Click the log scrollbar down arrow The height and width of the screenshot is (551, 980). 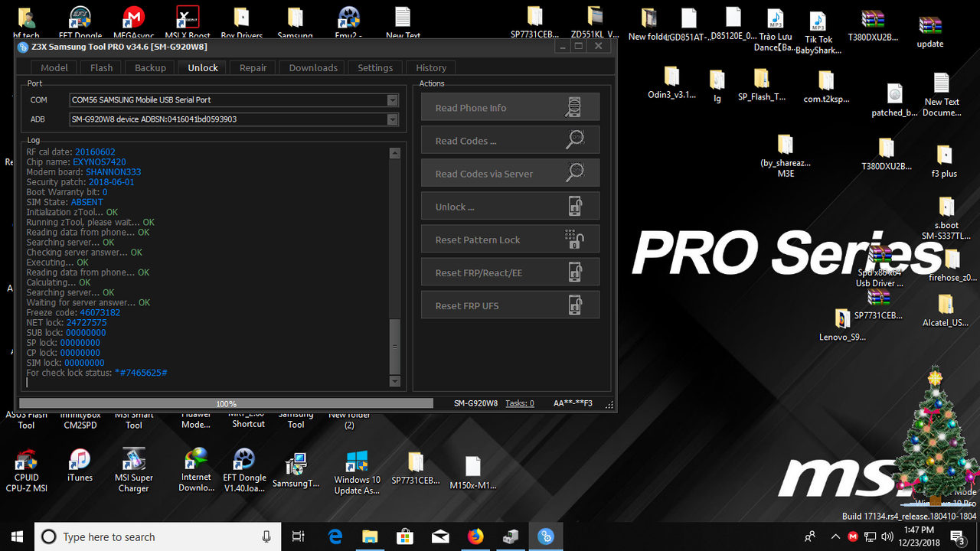395,381
